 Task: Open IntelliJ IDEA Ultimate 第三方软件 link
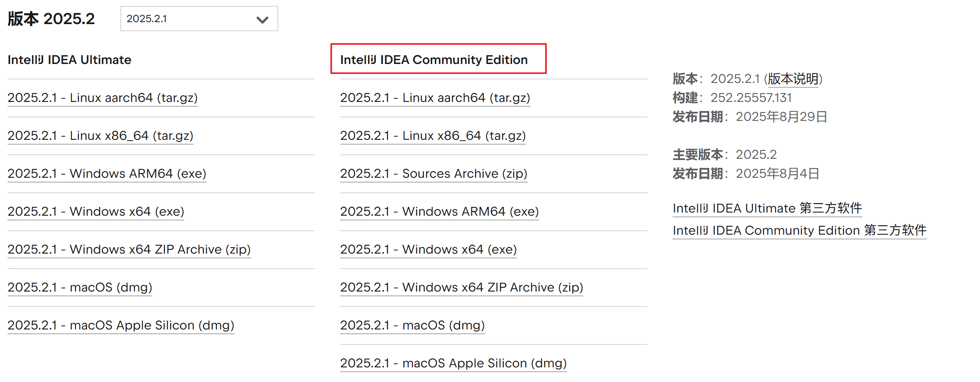767,208
